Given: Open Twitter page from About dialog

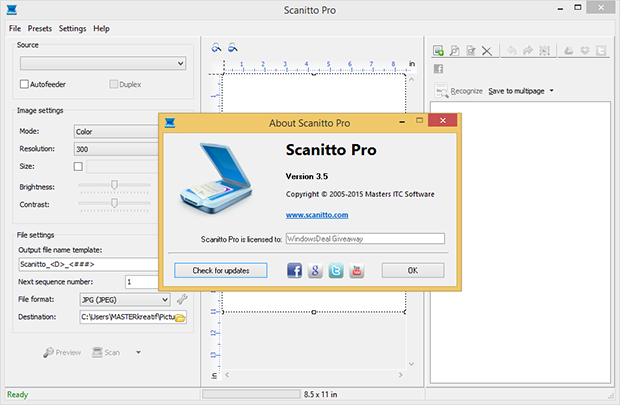Looking at the screenshot, I should tap(336, 271).
